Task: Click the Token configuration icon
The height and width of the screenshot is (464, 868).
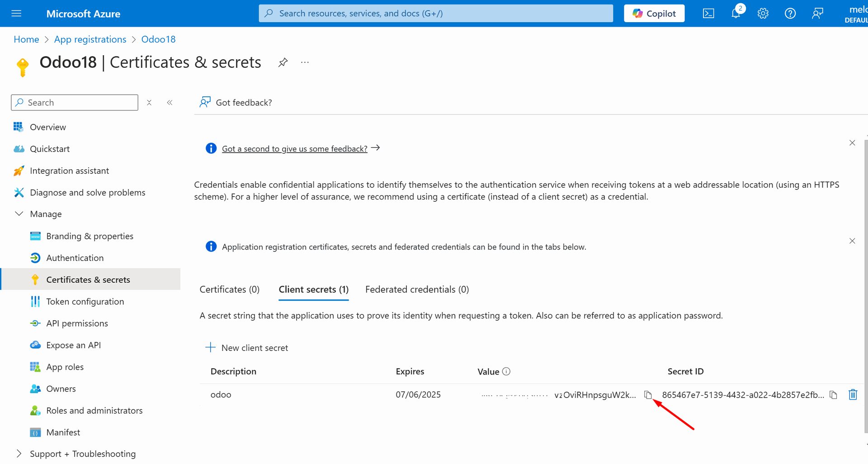Action: point(35,302)
